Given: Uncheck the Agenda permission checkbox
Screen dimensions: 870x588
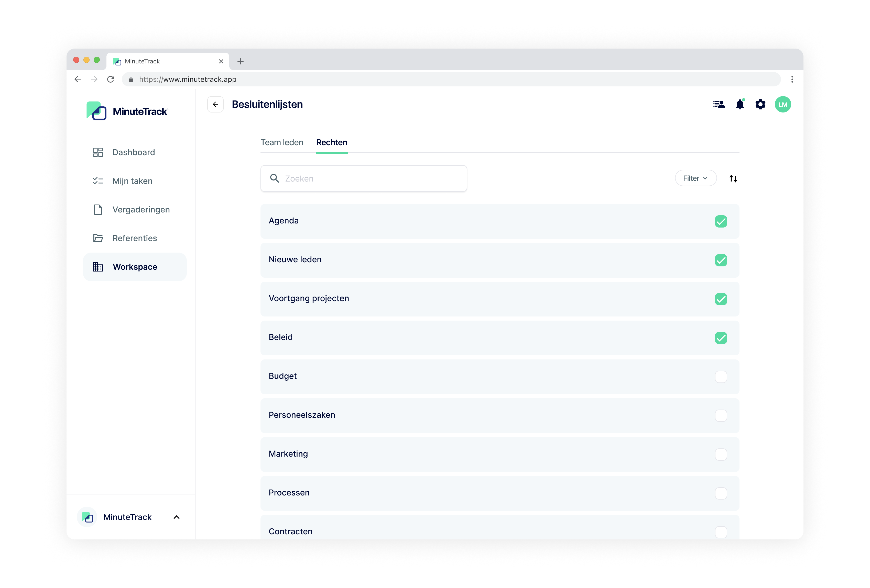Looking at the screenshot, I should click(721, 221).
